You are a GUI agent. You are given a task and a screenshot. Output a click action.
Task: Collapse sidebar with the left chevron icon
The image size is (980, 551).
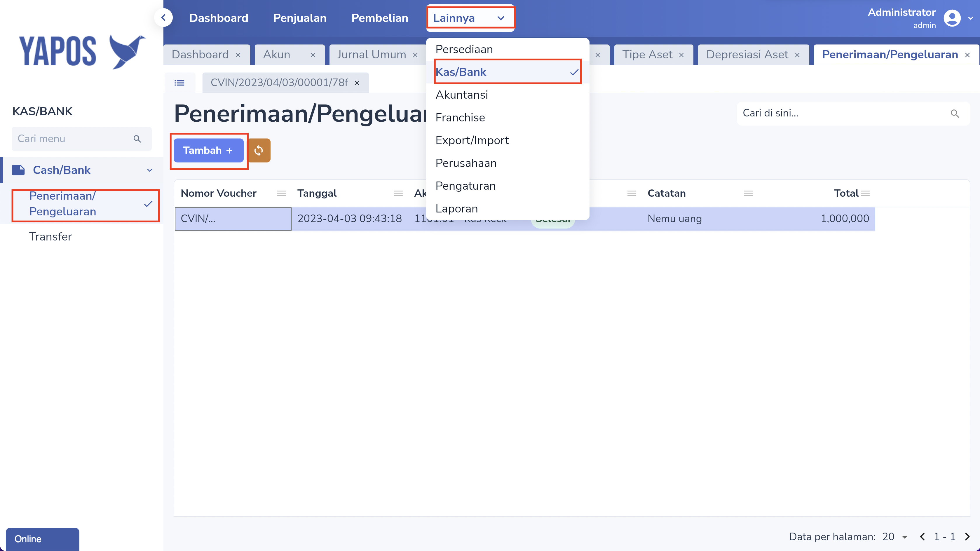click(x=164, y=18)
